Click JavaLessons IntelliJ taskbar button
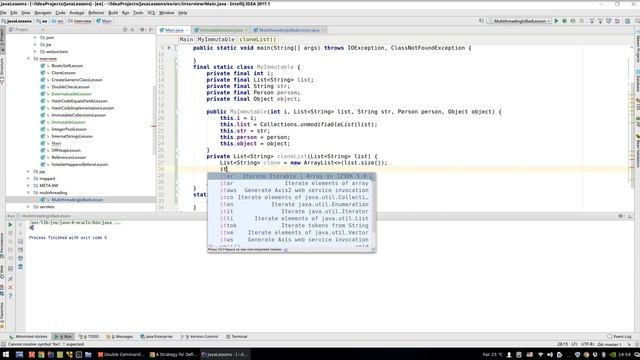The width and height of the screenshot is (640, 360). pyautogui.click(x=224, y=355)
